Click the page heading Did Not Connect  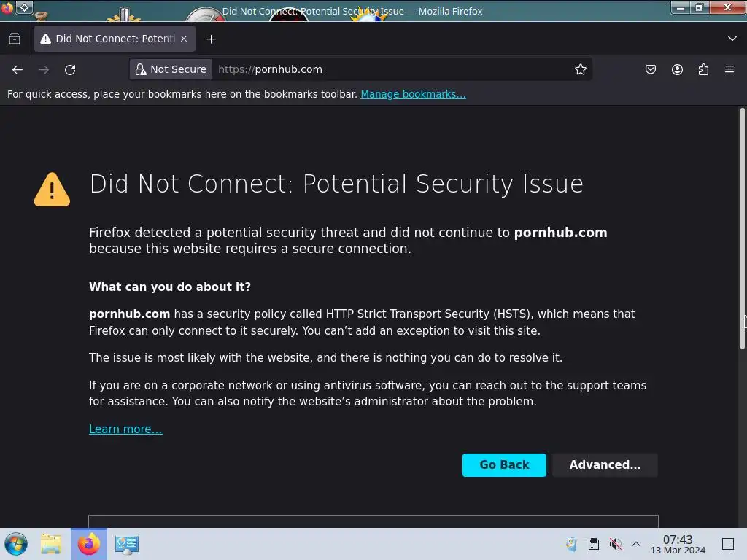pos(336,184)
